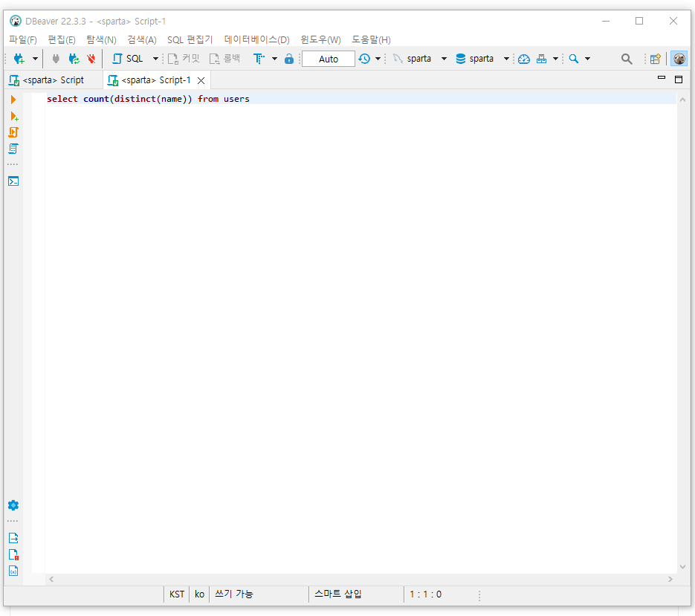
Task: Close the <sparta> Script-1 tab
Action: [201, 81]
